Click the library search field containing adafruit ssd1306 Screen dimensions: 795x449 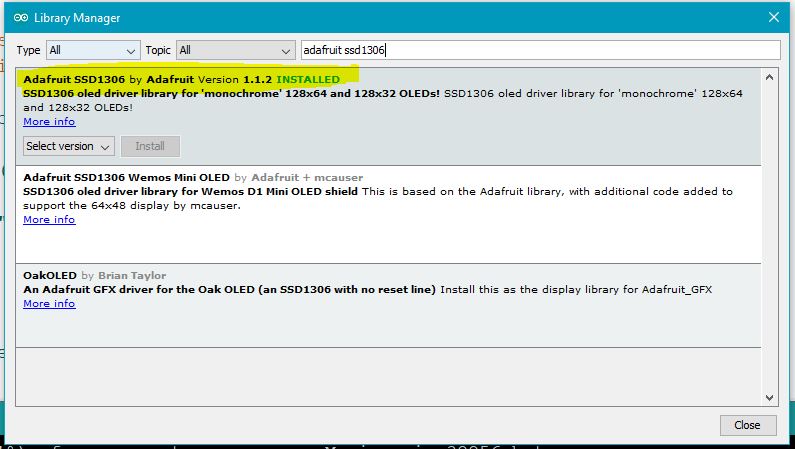point(540,50)
